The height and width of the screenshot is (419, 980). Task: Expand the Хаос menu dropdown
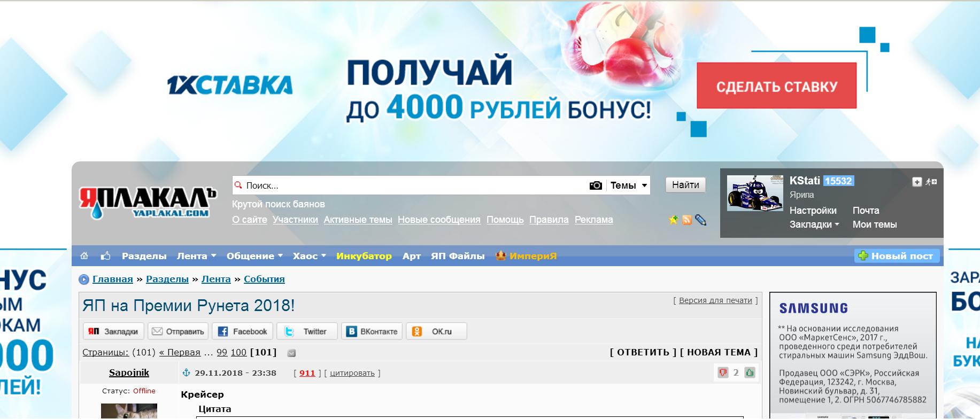click(x=309, y=256)
